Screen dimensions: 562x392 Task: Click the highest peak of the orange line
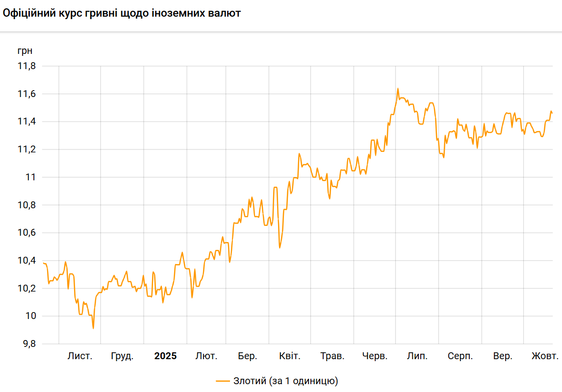(x=398, y=89)
